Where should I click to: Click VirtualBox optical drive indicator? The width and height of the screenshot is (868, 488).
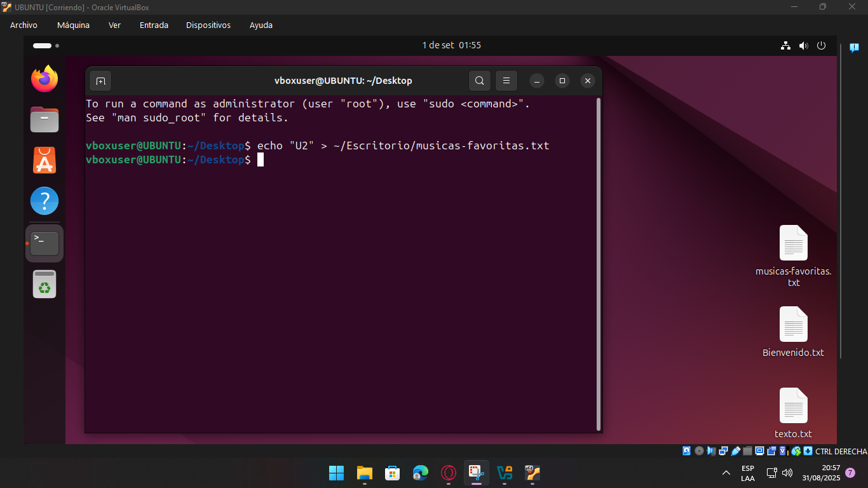(699, 451)
